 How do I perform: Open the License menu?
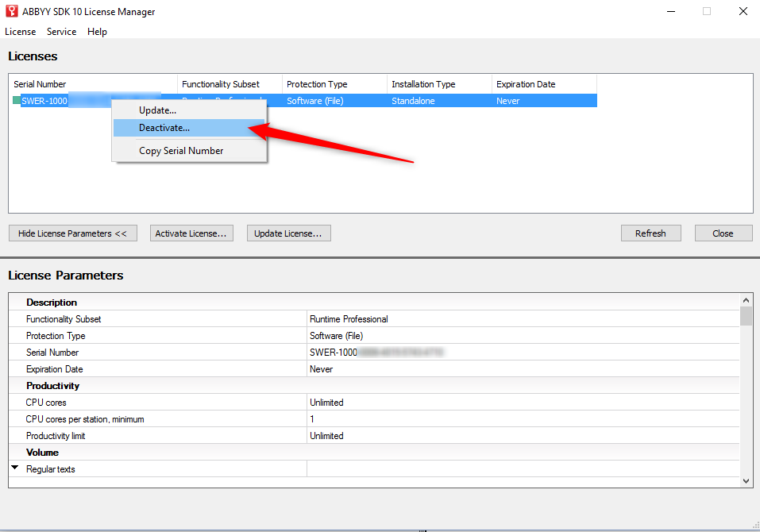click(21, 32)
